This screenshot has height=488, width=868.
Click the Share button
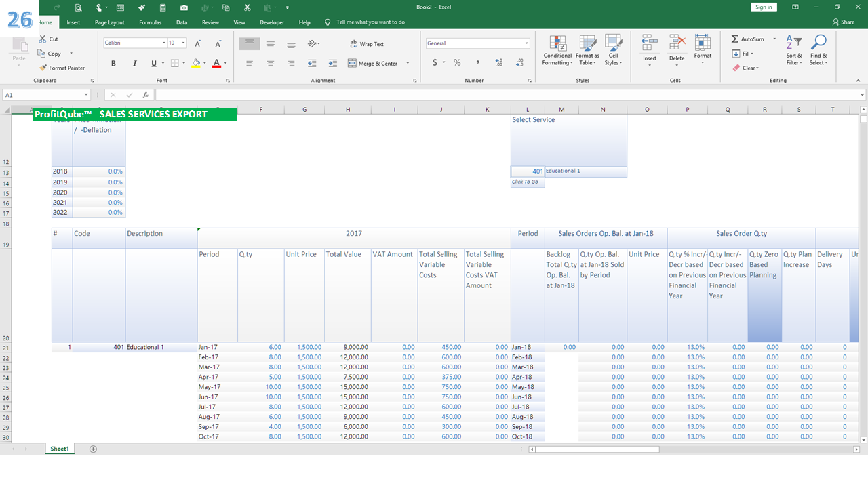[843, 22]
